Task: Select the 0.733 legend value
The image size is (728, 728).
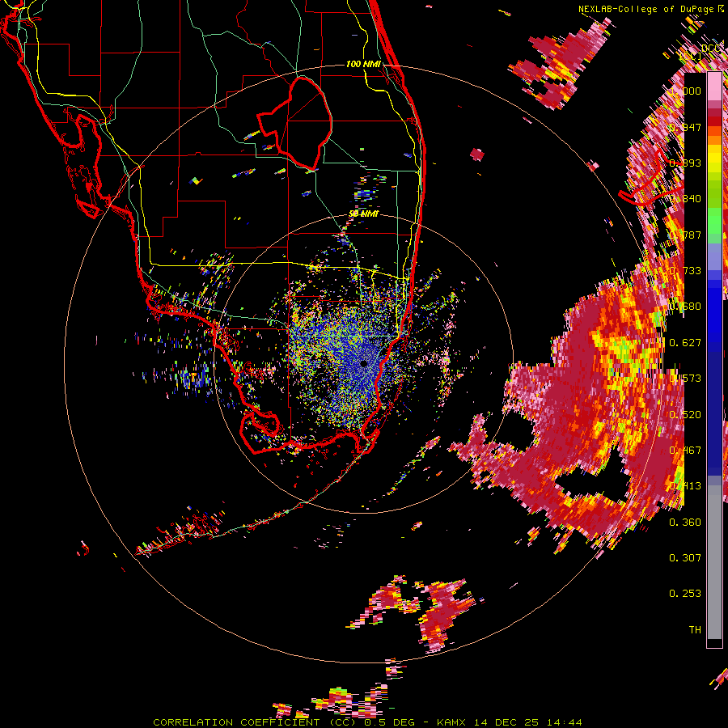Action: pos(685,271)
